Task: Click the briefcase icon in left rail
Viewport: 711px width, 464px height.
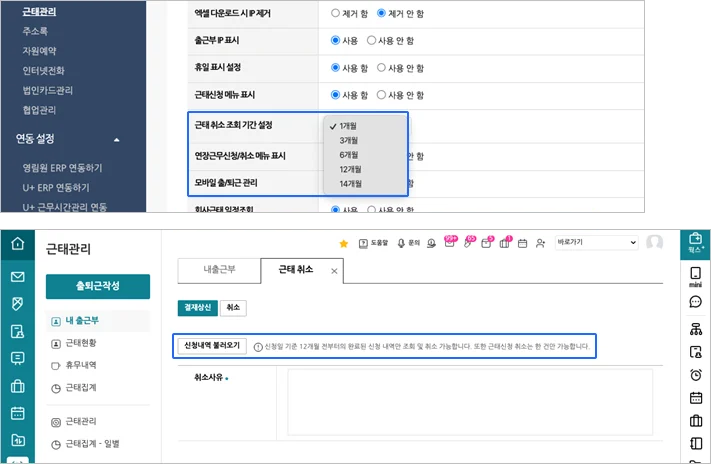Action: [17, 386]
